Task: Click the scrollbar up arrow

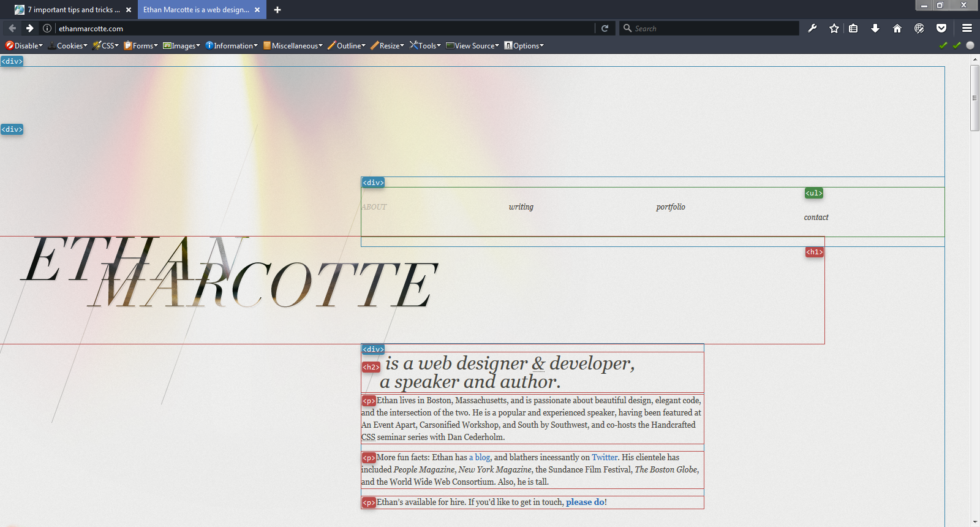Action: 974,59
